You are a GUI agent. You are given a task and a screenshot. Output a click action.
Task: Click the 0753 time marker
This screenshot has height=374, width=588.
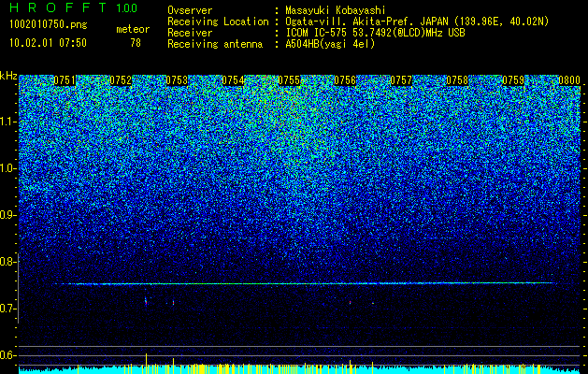tap(177, 80)
